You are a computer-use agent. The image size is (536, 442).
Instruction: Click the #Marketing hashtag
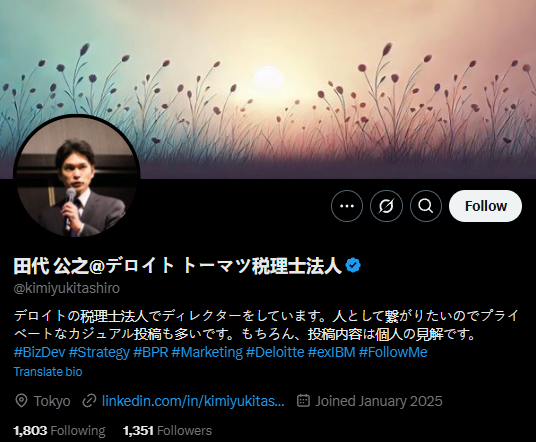pyautogui.click(x=207, y=352)
